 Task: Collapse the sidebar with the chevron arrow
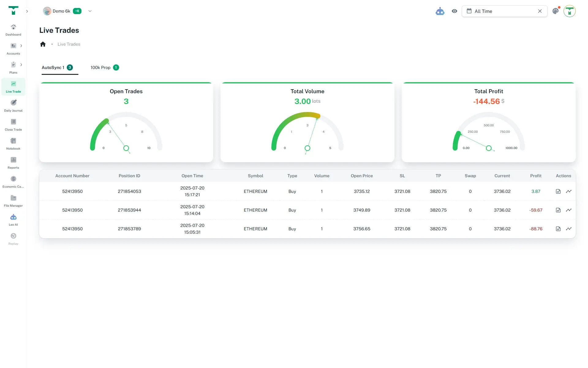coord(27,11)
